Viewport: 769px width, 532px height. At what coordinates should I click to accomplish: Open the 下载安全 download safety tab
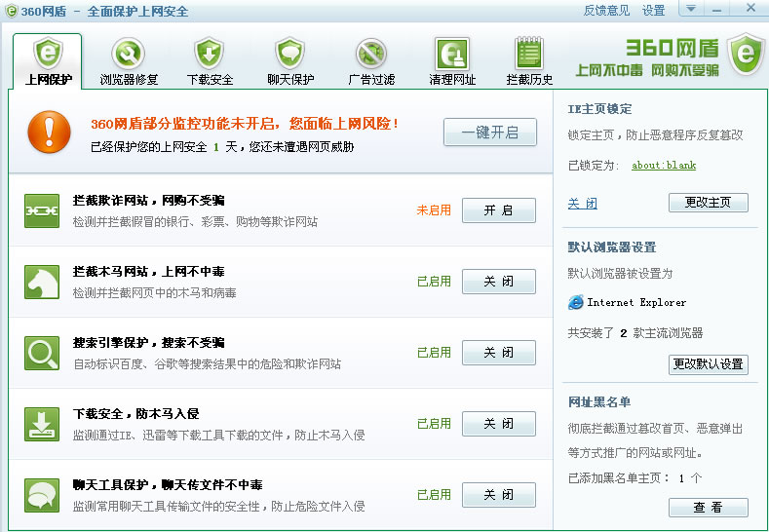[210, 61]
